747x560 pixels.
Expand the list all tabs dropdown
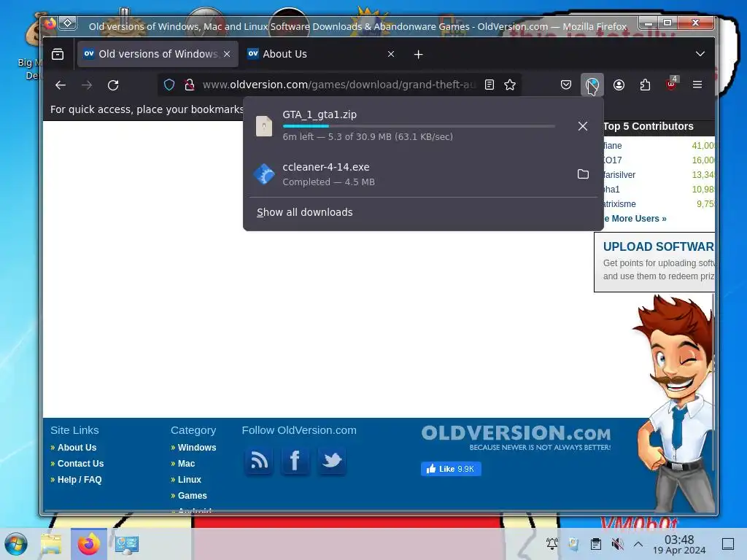700,54
